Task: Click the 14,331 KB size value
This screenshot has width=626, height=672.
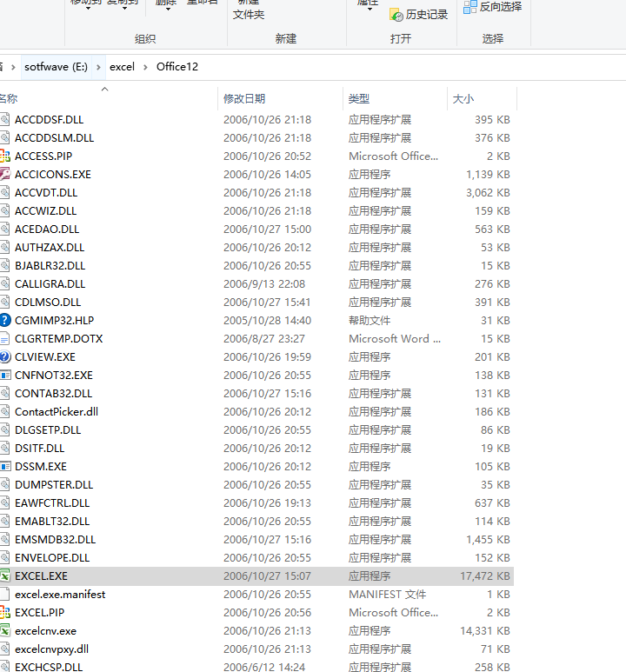Action: click(485, 631)
